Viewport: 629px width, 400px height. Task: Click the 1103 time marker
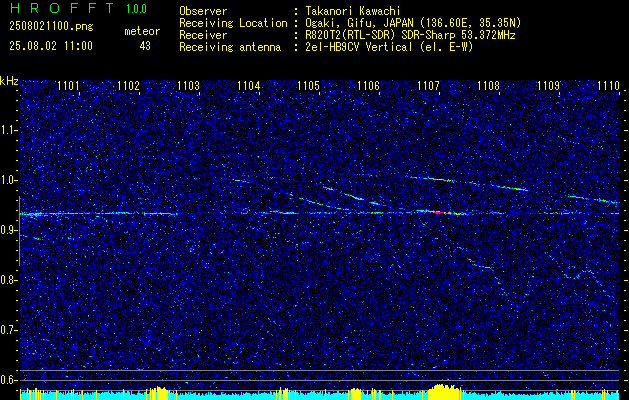[x=189, y=86]
